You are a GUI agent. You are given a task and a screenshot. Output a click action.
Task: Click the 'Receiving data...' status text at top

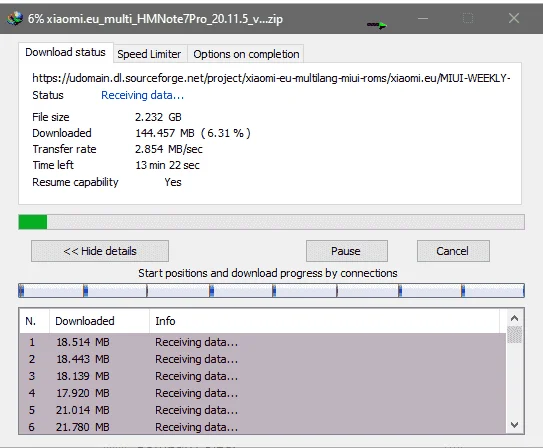(x=142, y=95)
